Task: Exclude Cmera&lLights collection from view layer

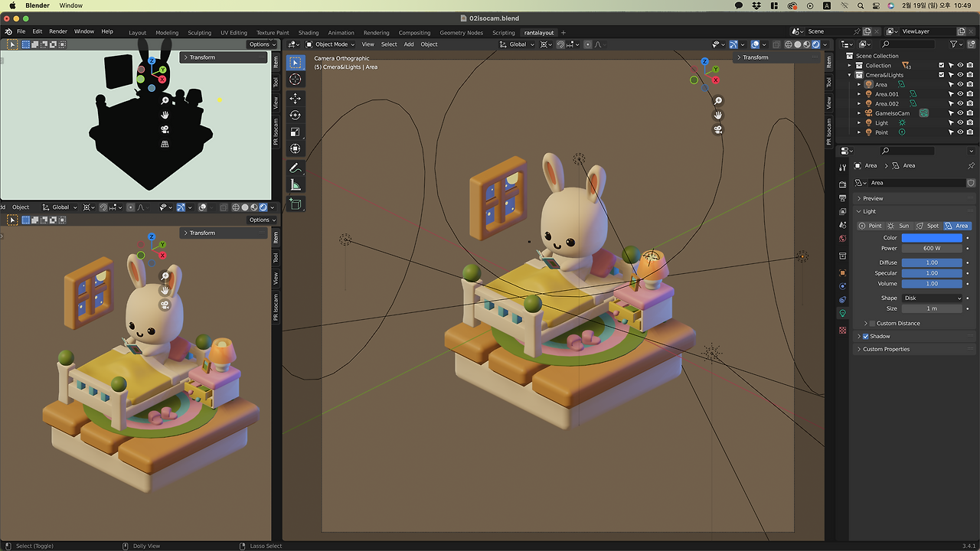Action: click(942, 75)
